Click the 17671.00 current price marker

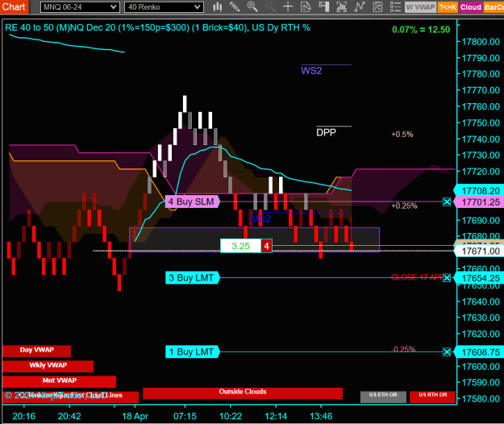tap(479, 251)
